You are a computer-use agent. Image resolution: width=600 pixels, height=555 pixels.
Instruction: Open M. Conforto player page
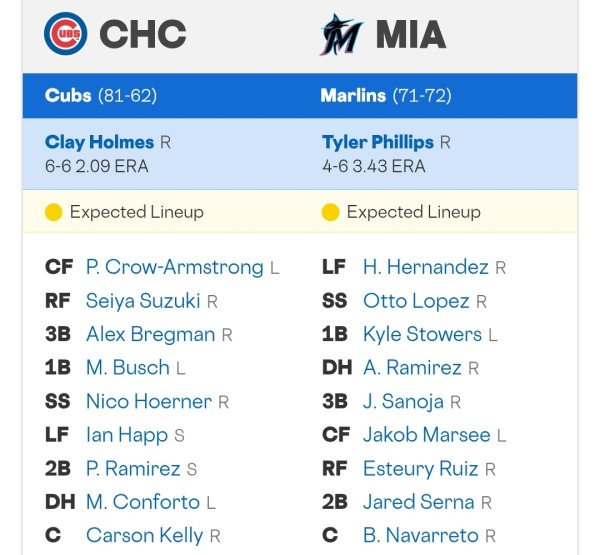143,502
